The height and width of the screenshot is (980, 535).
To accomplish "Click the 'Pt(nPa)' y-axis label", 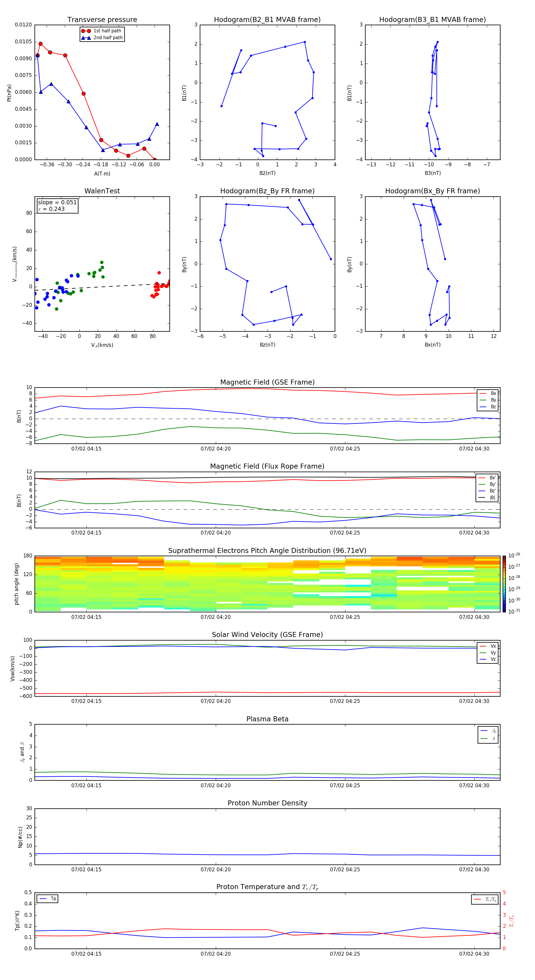I will pyautogui.click(x=9, y=93).
